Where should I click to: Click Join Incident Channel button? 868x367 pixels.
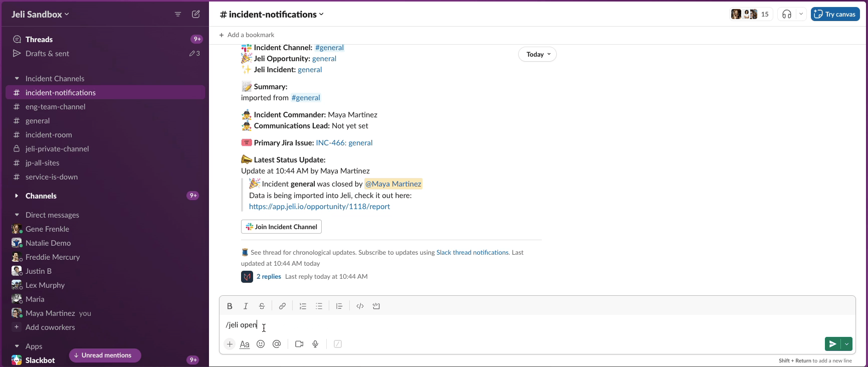tap(281, 227)
